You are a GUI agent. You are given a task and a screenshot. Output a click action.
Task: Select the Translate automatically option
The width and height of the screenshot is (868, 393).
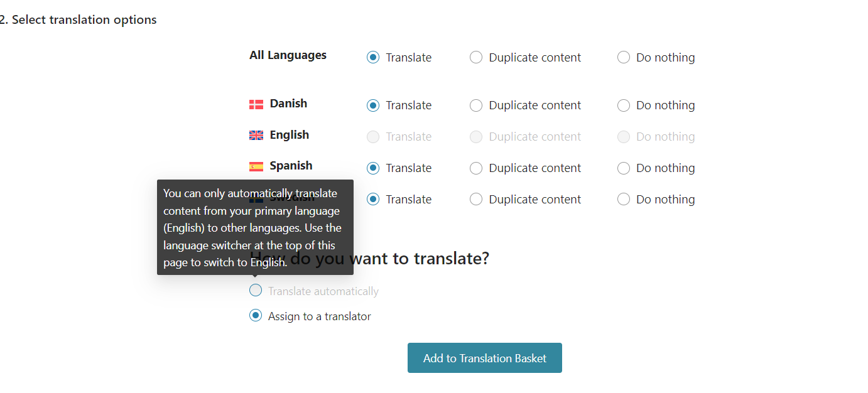click(256, 291)
